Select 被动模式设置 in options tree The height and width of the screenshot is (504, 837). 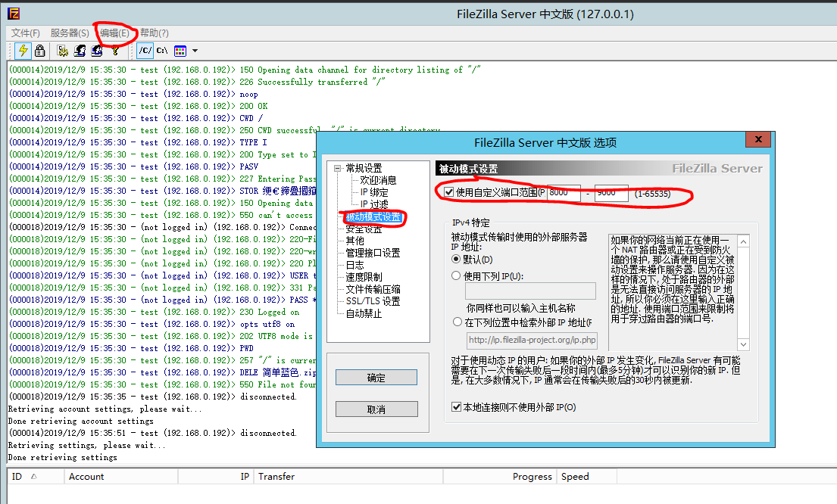tap(373, 217)
